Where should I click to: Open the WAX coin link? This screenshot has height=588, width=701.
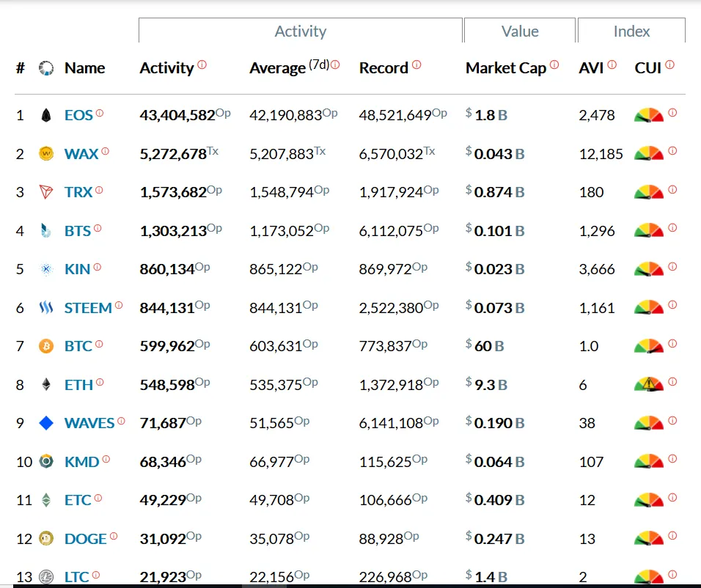click(81, 154)
